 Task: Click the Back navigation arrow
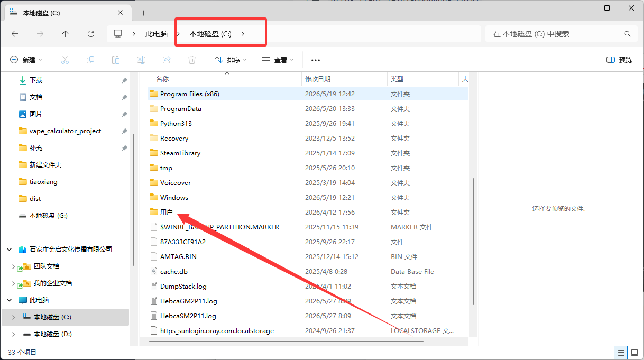click(x=15, y=33)
